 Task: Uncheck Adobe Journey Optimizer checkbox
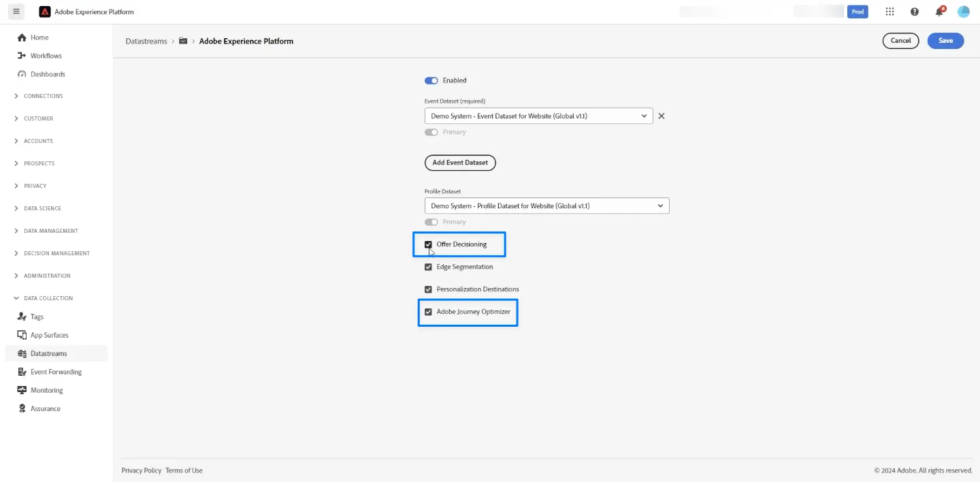(428, 312)
